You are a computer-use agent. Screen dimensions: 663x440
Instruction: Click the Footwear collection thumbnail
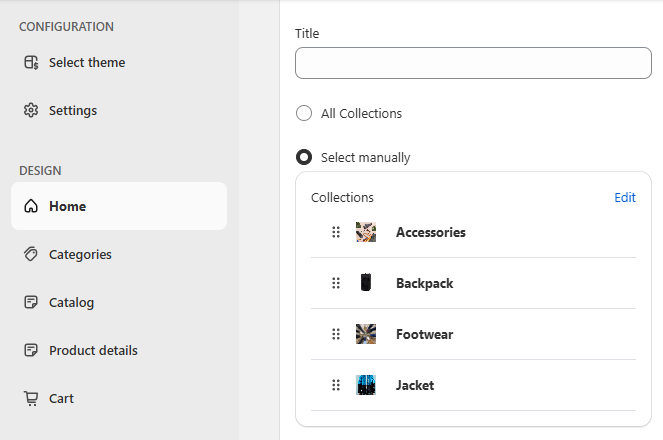click(366, 334)
